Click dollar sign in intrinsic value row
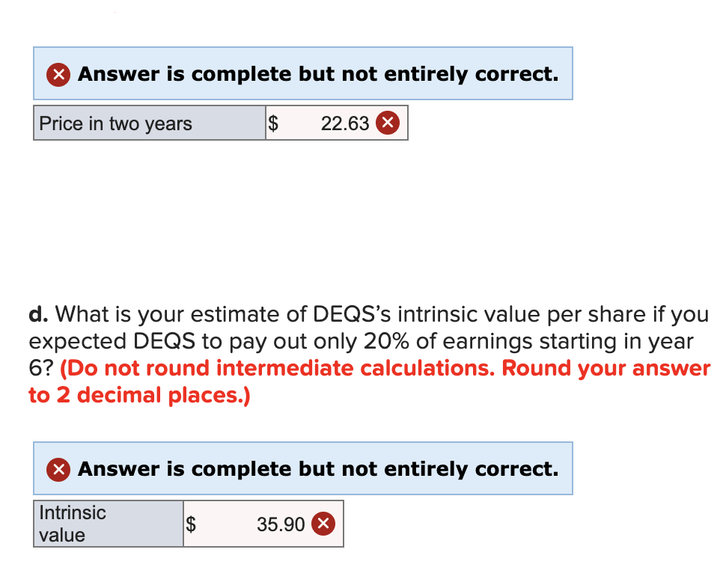The height and width of the screenshot is (588, 726). tap(191, 524)
